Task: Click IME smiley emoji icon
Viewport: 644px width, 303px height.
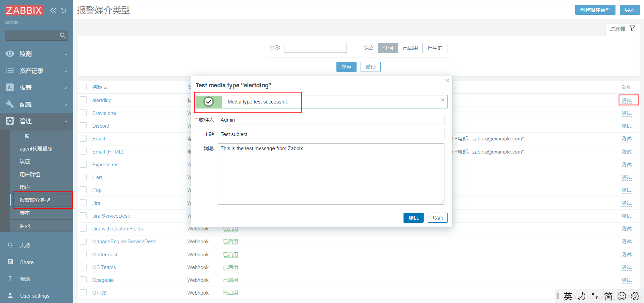Action: (x=622, y=296)
